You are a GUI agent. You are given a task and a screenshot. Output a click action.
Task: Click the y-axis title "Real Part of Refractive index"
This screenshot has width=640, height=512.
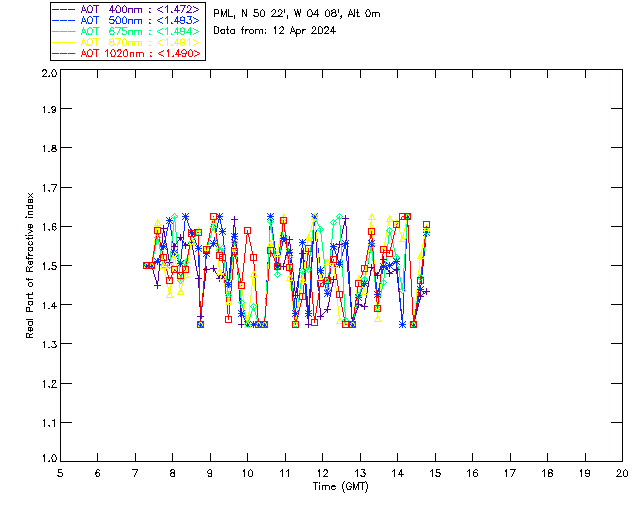(x=29, y=265)
